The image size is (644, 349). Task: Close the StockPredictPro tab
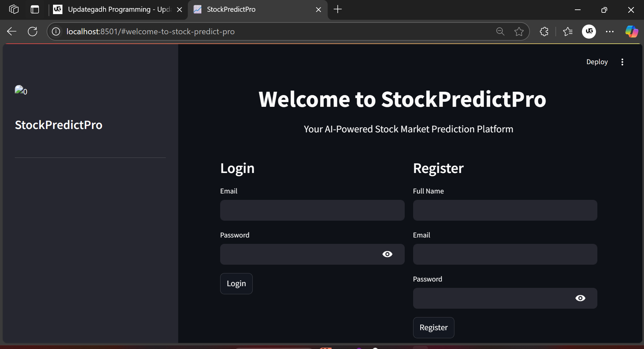318,10
